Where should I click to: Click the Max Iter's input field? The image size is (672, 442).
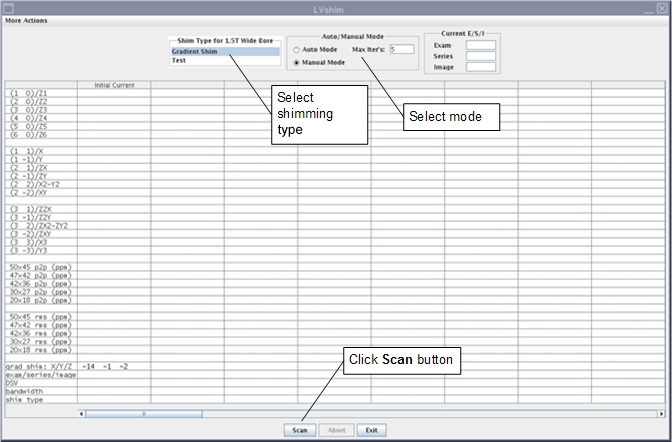point(402,49)
